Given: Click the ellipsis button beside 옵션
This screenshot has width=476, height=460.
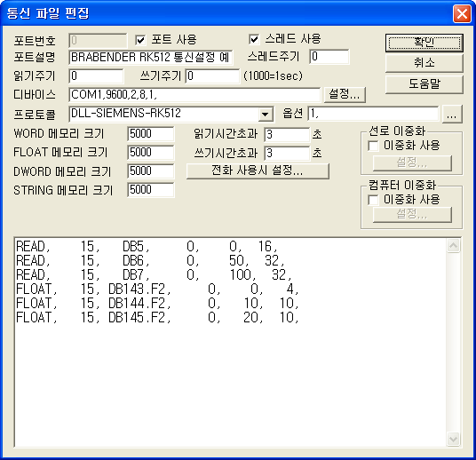Looking at the screenshot, I should (452, 115).
